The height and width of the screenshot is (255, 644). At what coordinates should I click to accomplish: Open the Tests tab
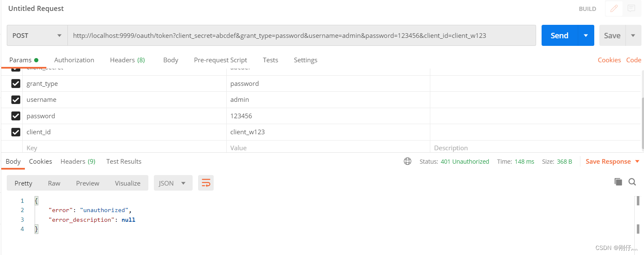click(270, 60)
